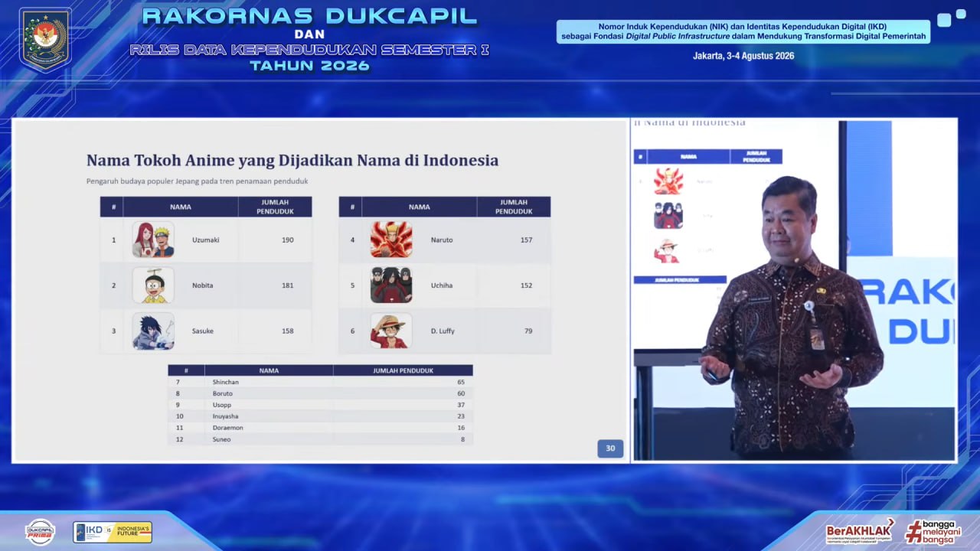
Task: Click the name "Uzumaki" in the table
Action: 205,240
